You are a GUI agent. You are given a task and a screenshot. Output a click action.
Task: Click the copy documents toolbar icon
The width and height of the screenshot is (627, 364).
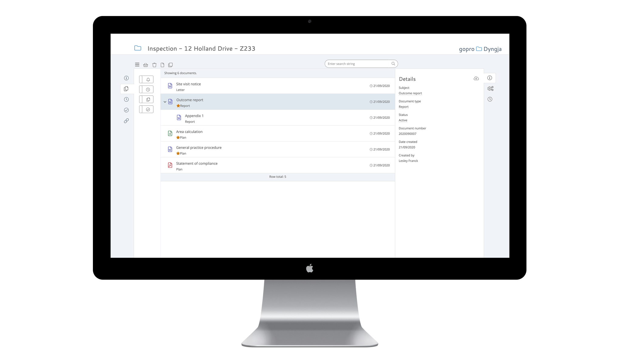pos(170,65)
